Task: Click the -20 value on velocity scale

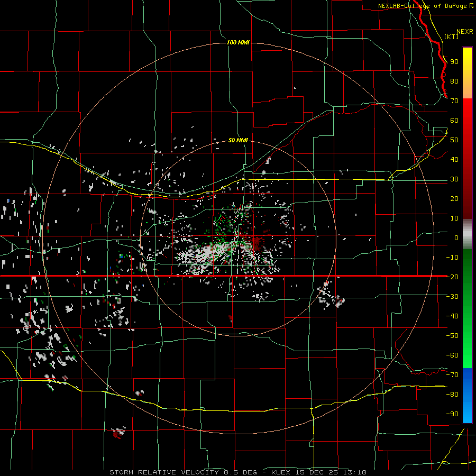Action: coord(452,277)
